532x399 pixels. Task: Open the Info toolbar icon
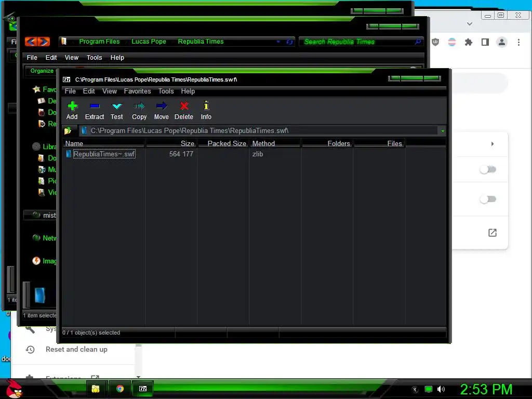[x=206, y=110]
